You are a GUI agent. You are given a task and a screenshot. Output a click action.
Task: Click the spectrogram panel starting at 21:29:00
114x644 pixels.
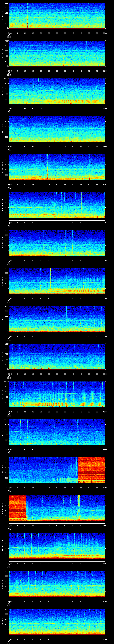click(x=57, y=16)
